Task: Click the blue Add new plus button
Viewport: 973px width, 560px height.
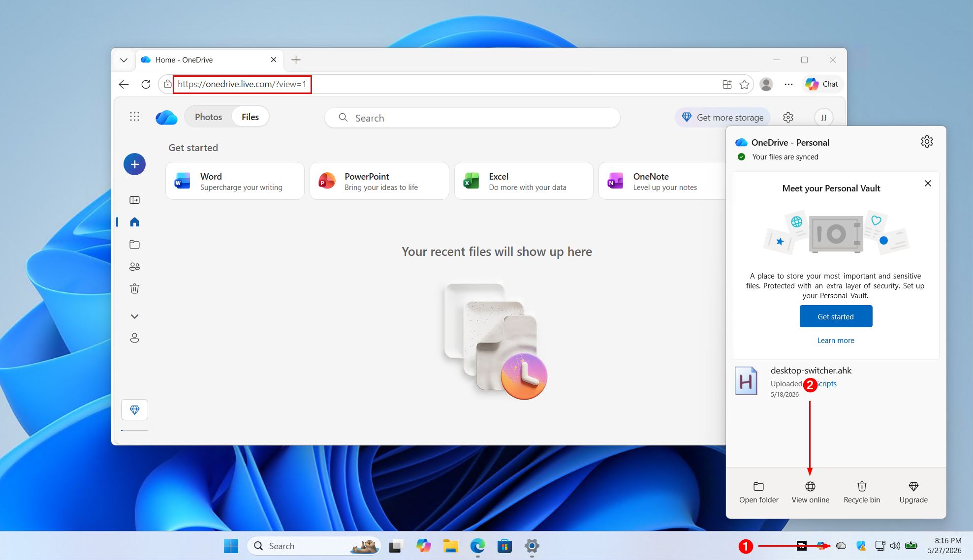Action: click(x=134, y=164)
